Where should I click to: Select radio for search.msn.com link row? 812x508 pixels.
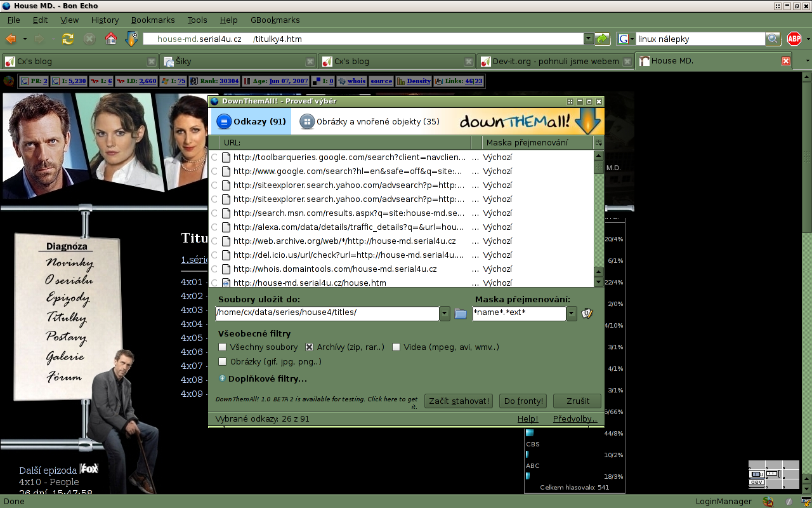coord(214,213)
